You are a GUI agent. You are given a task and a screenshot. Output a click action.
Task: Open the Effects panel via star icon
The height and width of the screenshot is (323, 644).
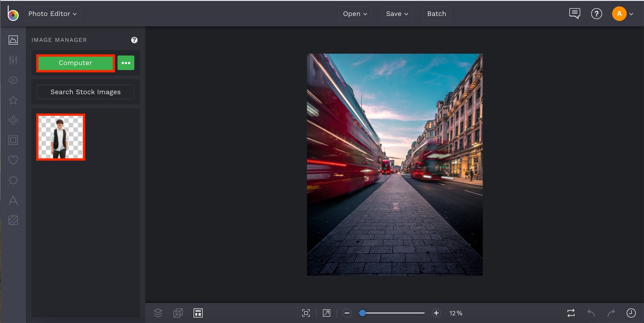point(13,100)
